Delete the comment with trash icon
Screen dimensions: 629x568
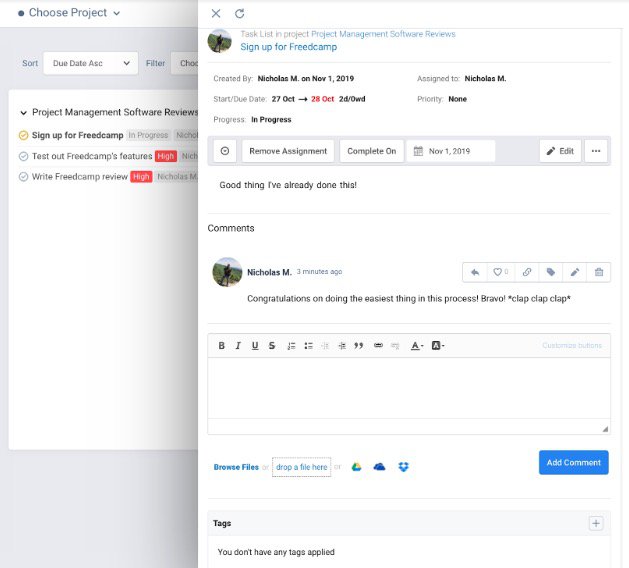(x=599, y=272)
